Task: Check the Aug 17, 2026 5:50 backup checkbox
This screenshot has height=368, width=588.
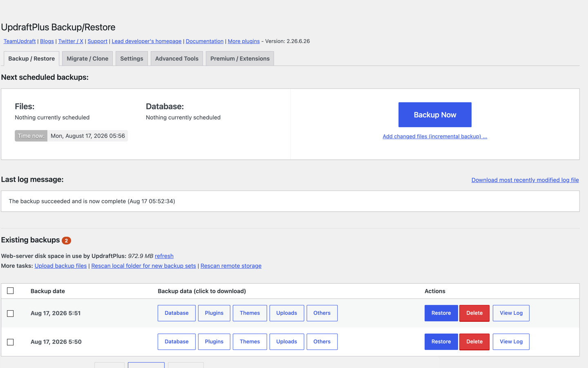Action: click(x=11, y=342)
